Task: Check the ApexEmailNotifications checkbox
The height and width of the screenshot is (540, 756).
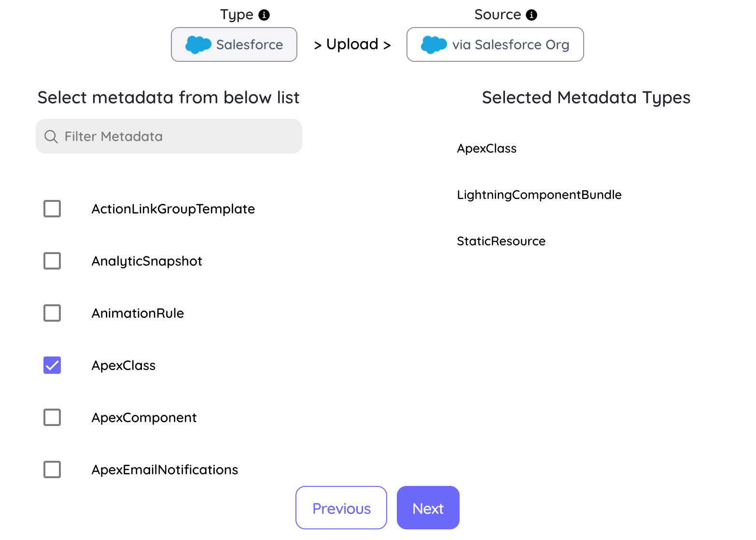Action: [x=52, y=469]
